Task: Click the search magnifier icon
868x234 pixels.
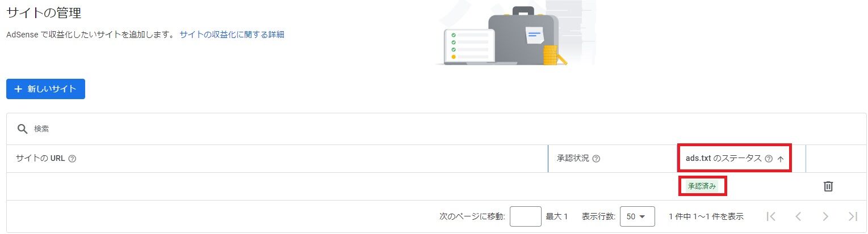Action: point(22,129)
